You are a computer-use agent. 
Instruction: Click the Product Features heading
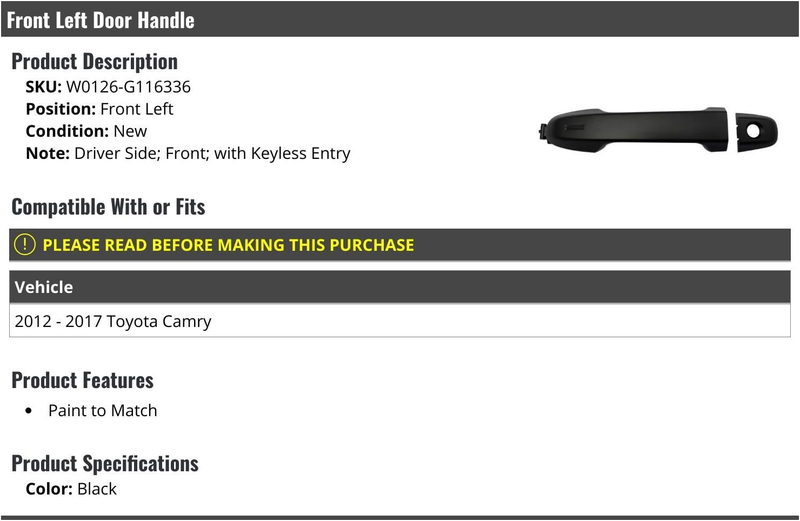82,380
